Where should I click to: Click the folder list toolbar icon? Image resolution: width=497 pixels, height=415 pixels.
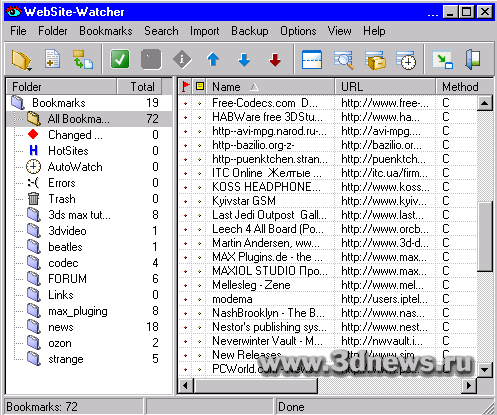click(375, 60)
